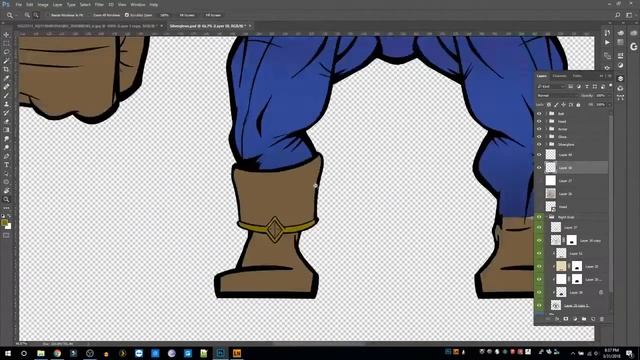
Task: Open the Image menu
Action: pos(43,4)
